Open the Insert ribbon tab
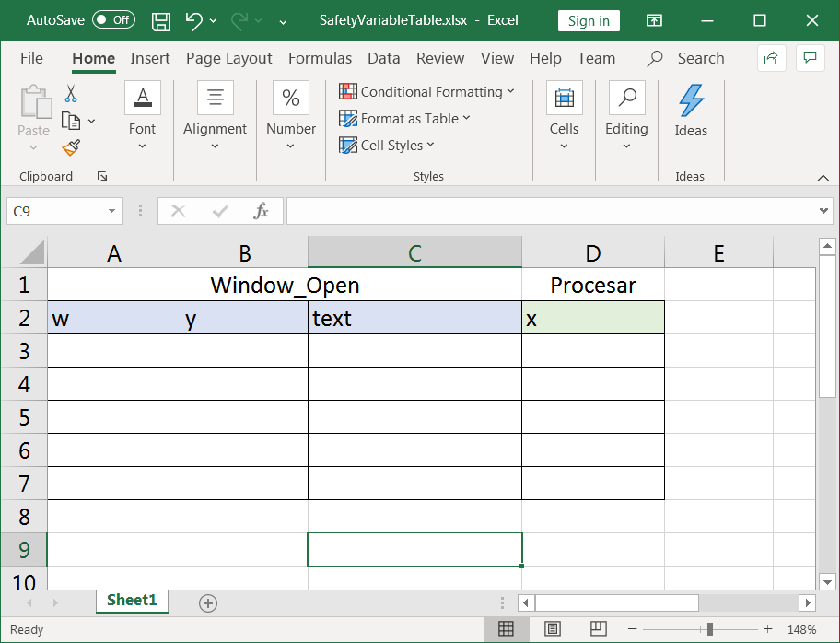This screenshot has width=840, height=643. point(149,58)
